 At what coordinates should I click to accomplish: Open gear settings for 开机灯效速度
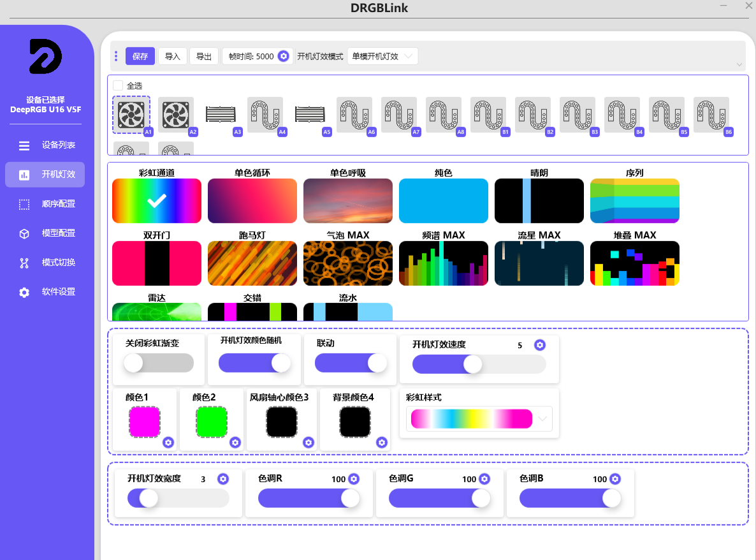pyautogui.click(x=539, y=345)
